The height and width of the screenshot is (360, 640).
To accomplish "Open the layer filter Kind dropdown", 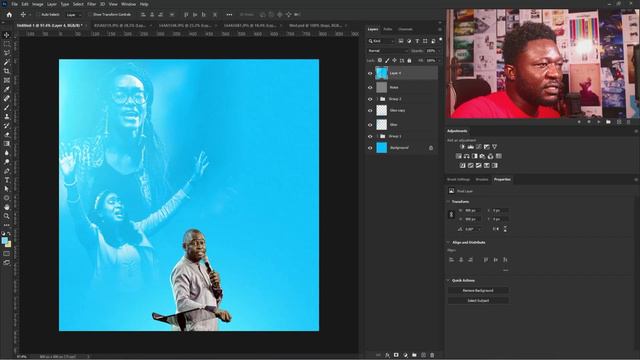I will click(381, 41).
